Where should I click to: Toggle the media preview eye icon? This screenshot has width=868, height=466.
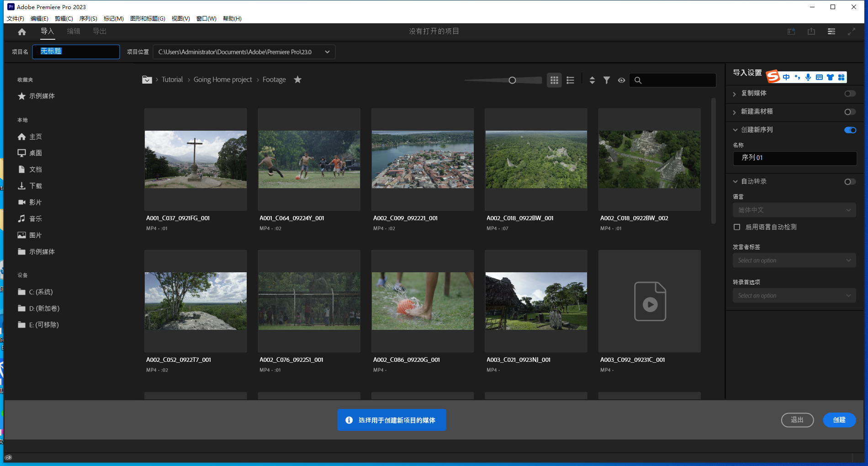click(621, 80)
